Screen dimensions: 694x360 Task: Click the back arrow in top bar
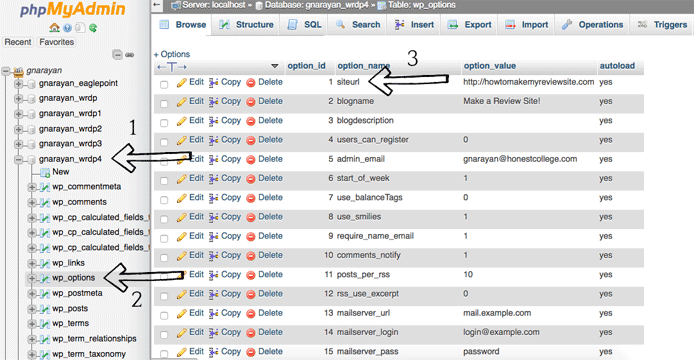click(157, 5)
